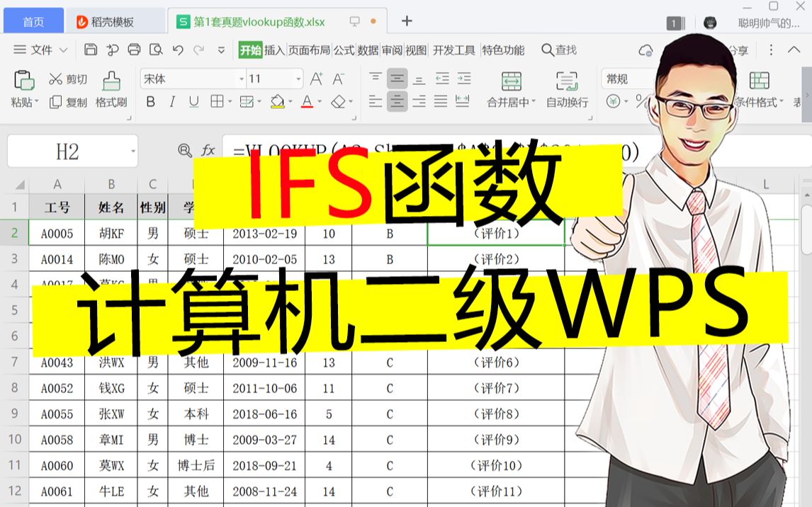Toggle underline formatting
Image resolution: width=812 pixels, height=507 pixels.
pos(194,101)
